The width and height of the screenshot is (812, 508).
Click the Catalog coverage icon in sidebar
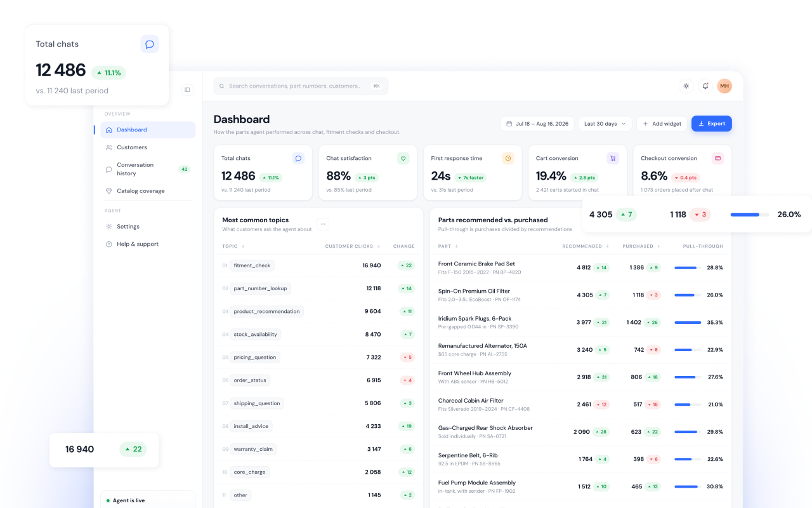pos(109,191)
